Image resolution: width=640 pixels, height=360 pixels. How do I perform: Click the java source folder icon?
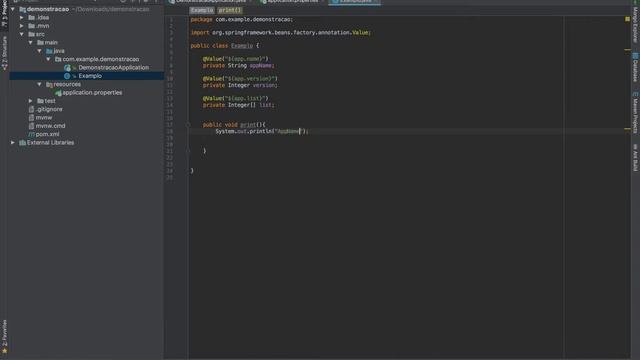pyautogui.click(x=49, y=51)
